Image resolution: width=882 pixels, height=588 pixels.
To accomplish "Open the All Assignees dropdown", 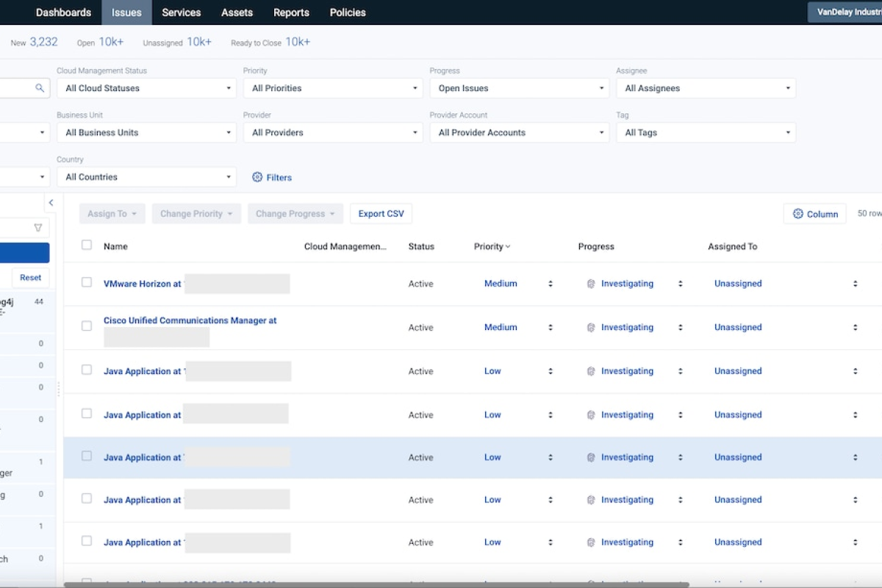I will coord(706,88).
